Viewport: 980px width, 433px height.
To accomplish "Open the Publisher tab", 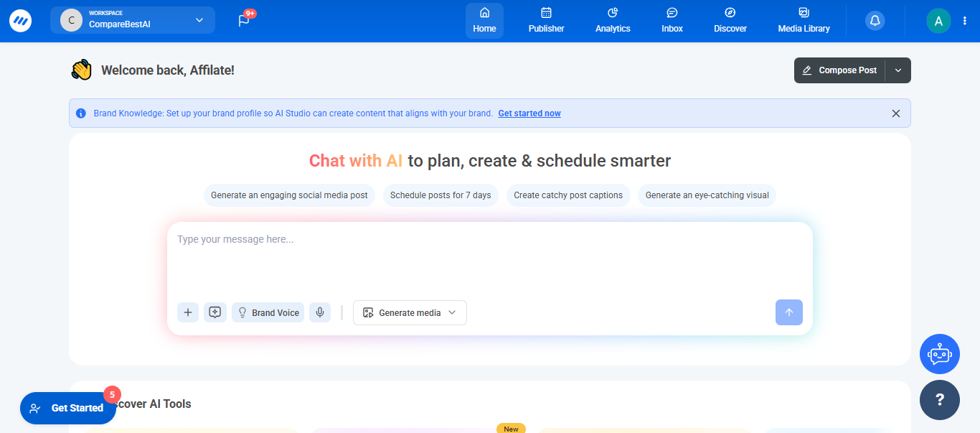I will pyautogui.click(x=546, y=21).
